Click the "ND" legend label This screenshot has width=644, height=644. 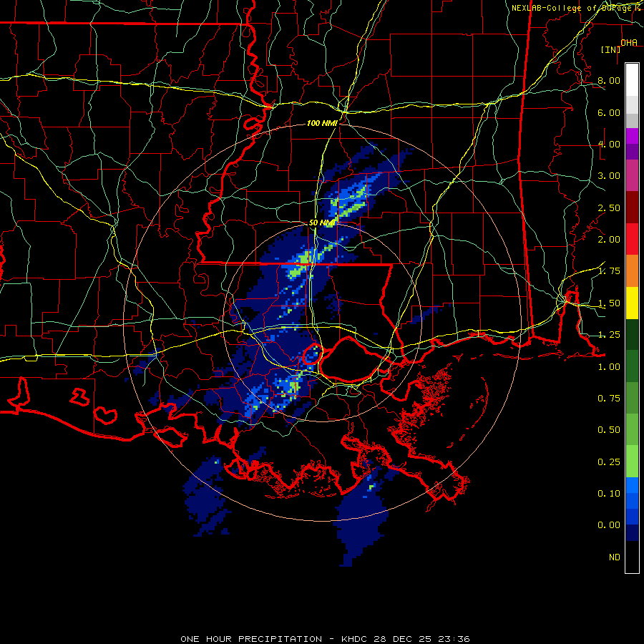coord(615,557)
